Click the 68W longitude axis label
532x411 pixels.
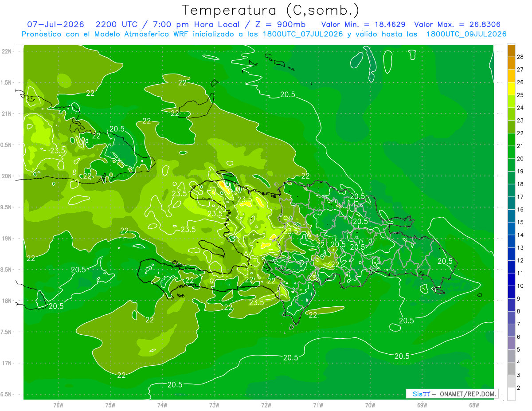474,405
